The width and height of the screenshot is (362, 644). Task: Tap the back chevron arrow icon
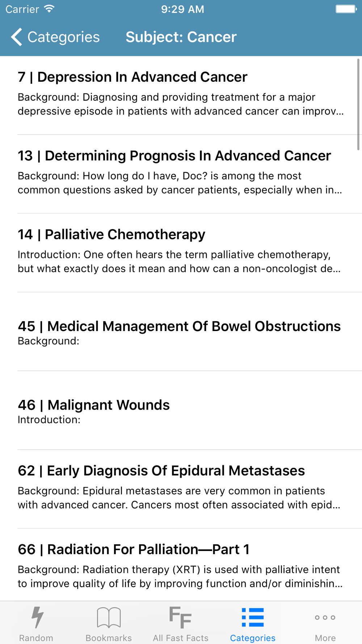16,37
